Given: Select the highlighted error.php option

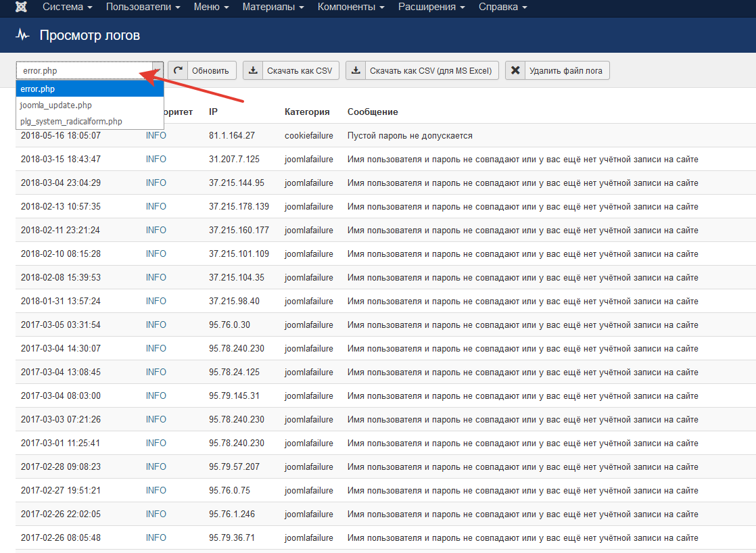Looking at the screenshot, I should coord(38,89).
